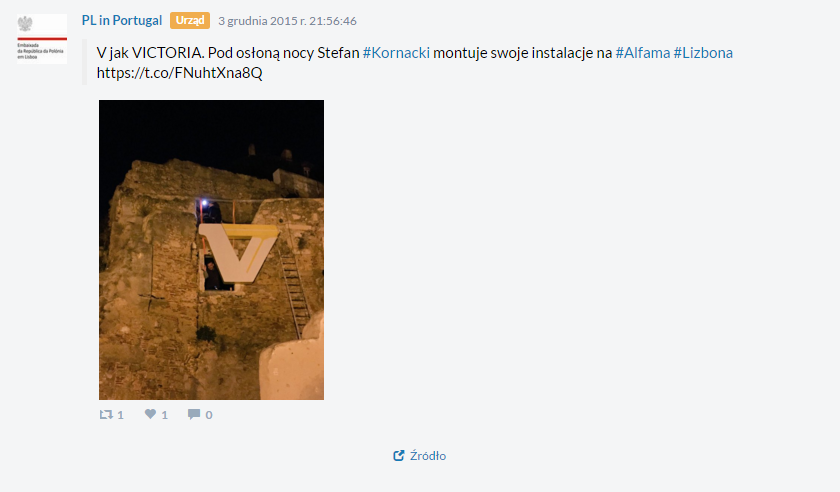This screenshot has height=492, width=840.
Task: Click the like count number
Action: point(165,415)
